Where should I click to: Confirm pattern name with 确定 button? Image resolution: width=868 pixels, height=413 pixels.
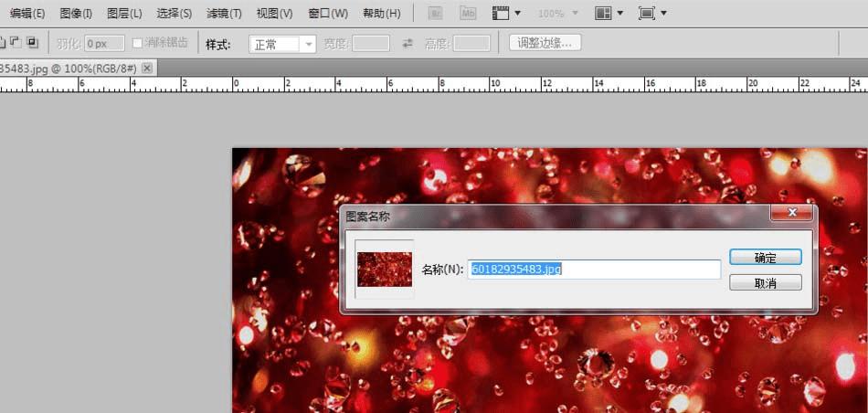pos(766,258)
